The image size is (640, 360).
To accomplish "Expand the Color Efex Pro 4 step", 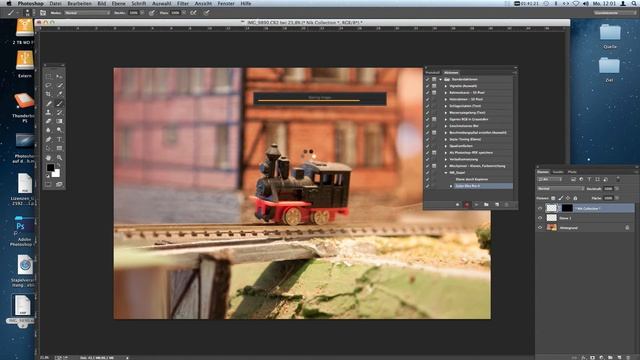I will [x=451, y=186].
